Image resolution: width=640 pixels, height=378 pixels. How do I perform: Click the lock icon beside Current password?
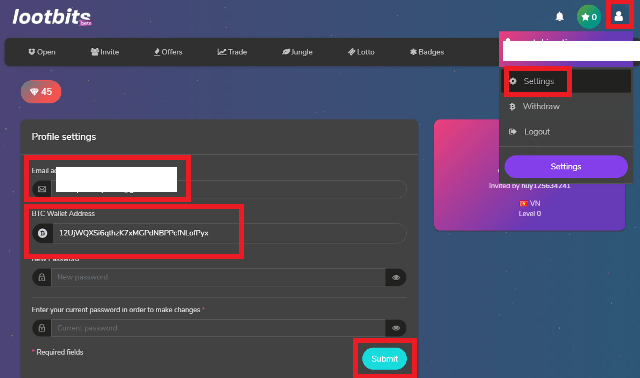tap(42, 328)
